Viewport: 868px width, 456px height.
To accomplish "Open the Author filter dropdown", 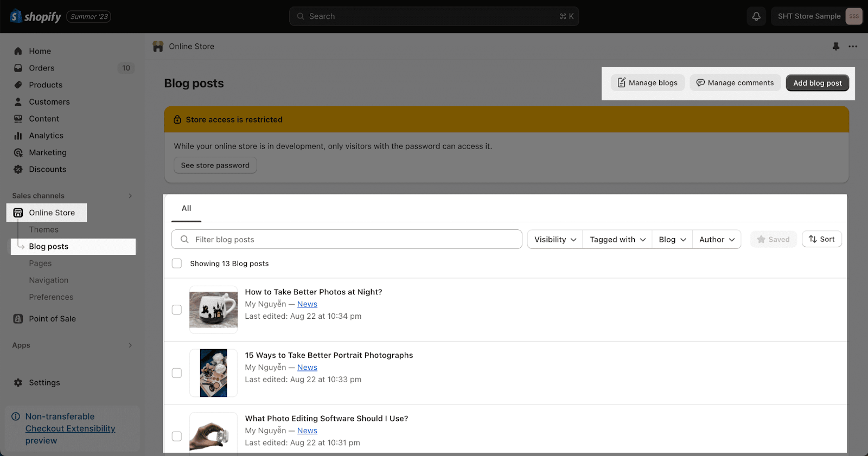I will 717,239.
